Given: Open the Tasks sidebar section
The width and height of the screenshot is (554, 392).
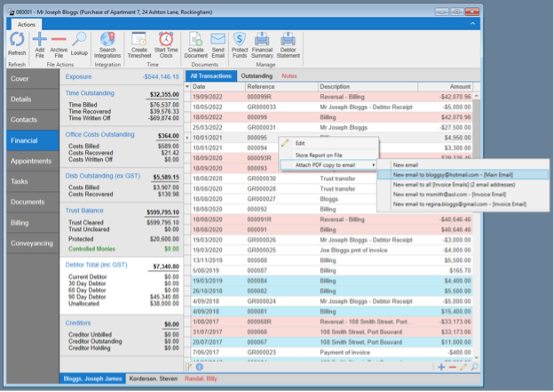Looking at the screenshot, I should (33, 182).
